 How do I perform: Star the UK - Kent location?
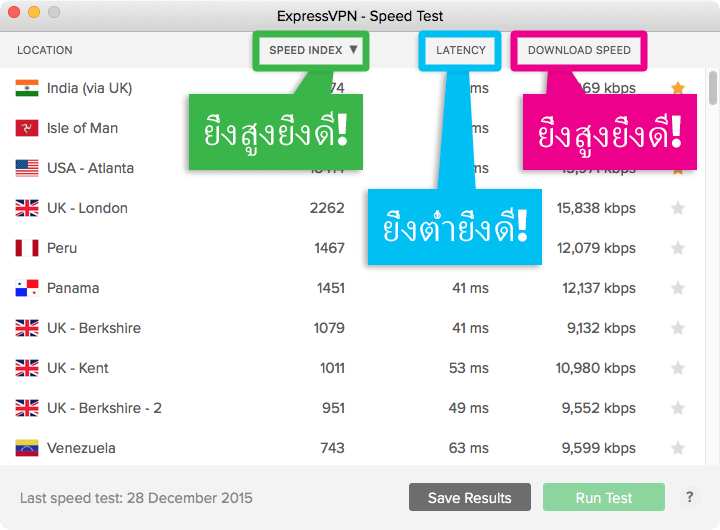click(678, 368)
